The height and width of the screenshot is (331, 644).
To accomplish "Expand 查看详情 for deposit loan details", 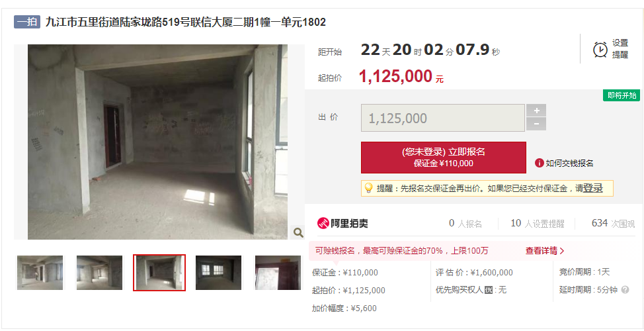I will 545,250.
